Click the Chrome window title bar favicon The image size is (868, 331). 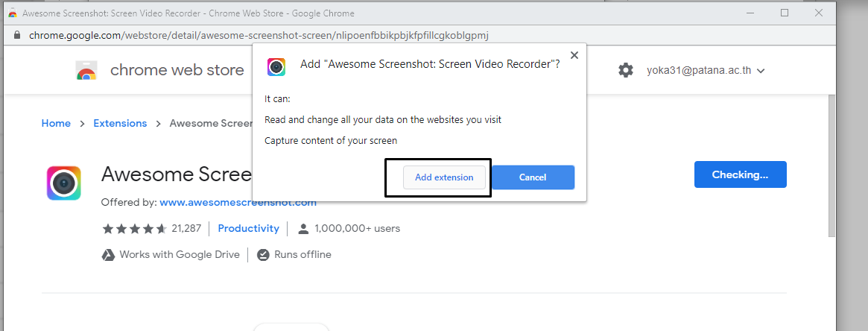[x=13, y=13]
